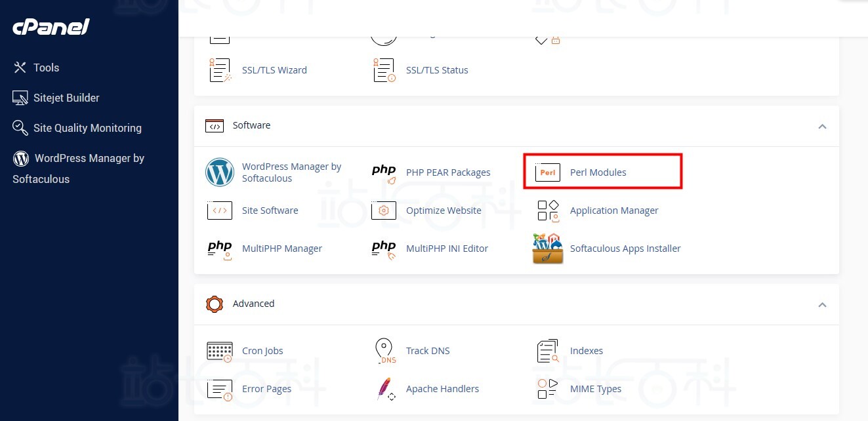This screenshot has width=868, height=421.
Task: Open the SSL/TLS Wizard link
Action: click(x=274, y=70)
